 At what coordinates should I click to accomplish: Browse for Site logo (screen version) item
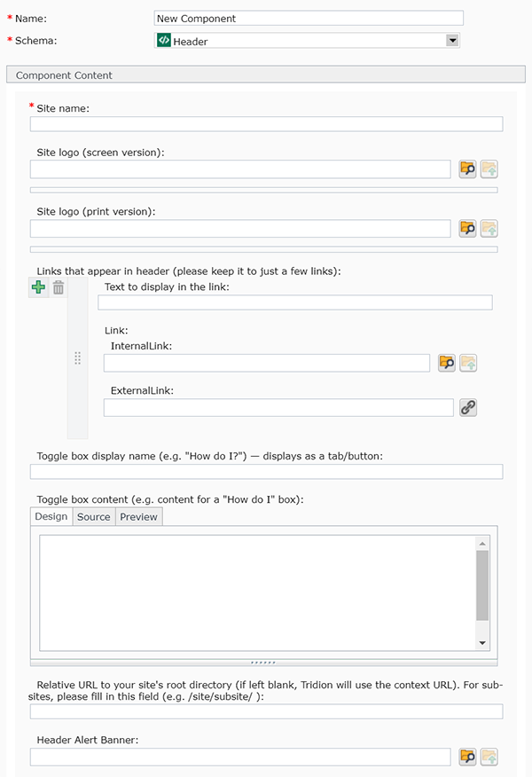[467, 169]
